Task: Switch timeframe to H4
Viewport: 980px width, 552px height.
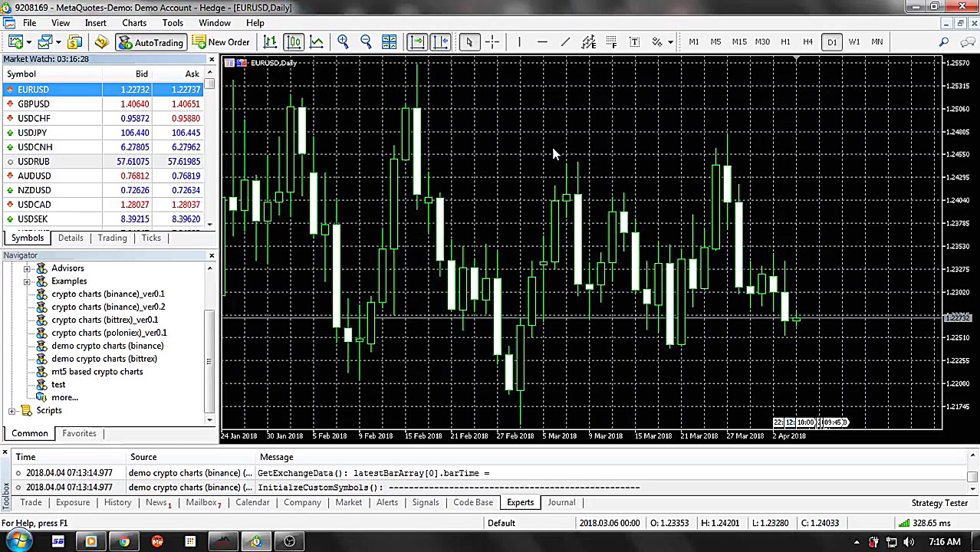Action: 807,42
